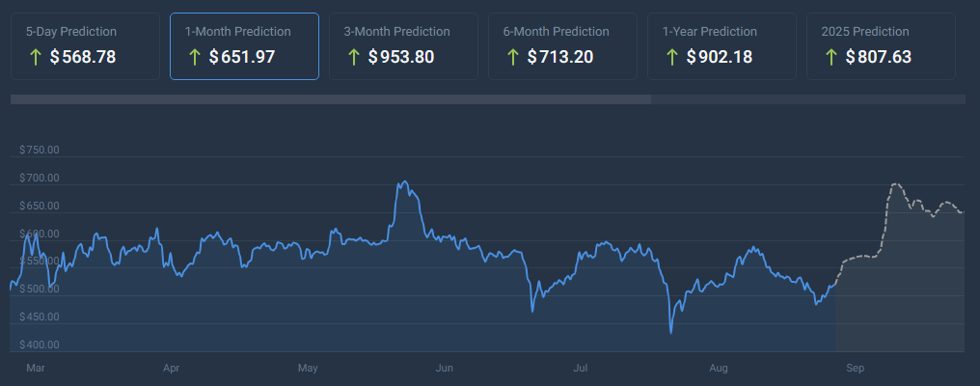Viewport: 980px width, 386px height.
Task: Click the 1-Year Prediction up arrow icon
Action: tap(672, 57)
